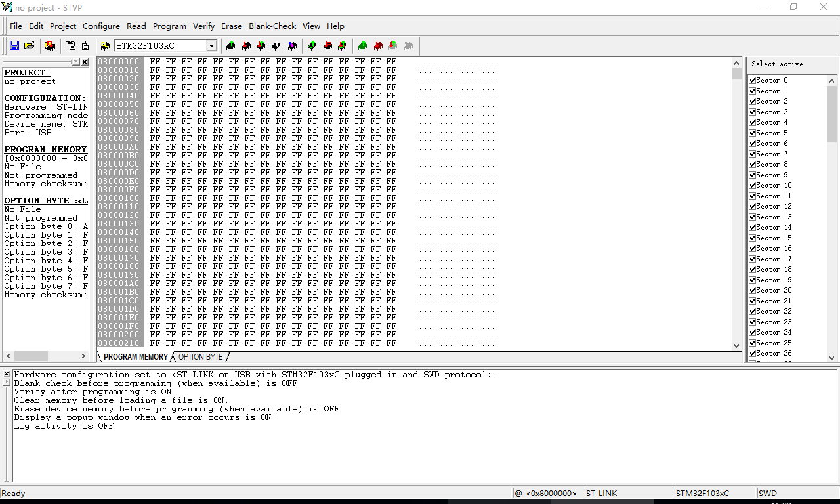Switch to the OPTION BYTE tab
This screenshot has width=840, height=504.
pyautogui.click(x=200, y=357)
